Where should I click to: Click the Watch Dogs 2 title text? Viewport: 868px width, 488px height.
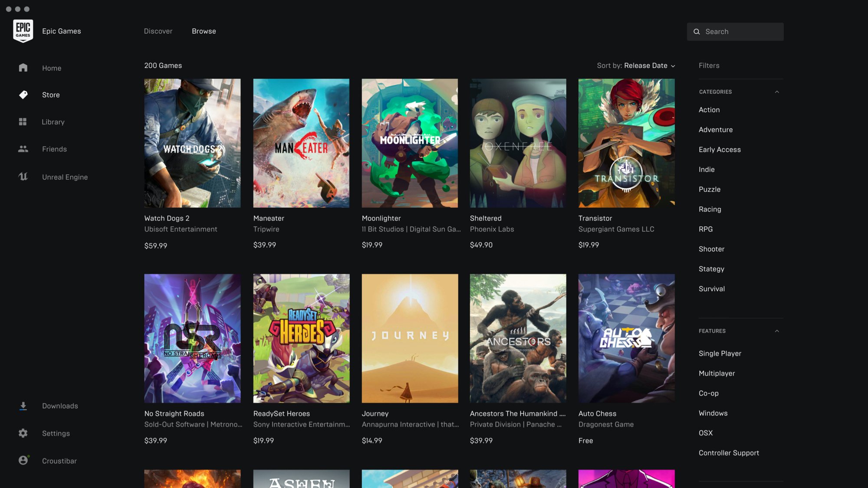[x=167, y=218]
